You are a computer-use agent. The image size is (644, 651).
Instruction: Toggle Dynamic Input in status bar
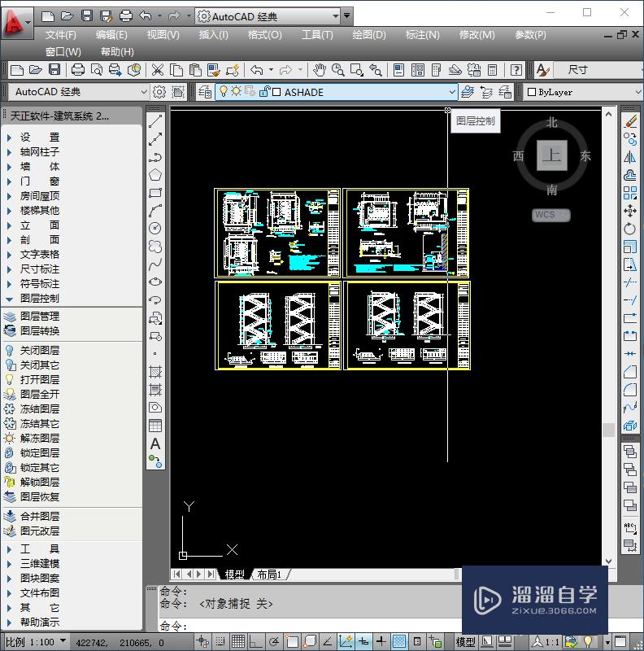click(363, 641)
